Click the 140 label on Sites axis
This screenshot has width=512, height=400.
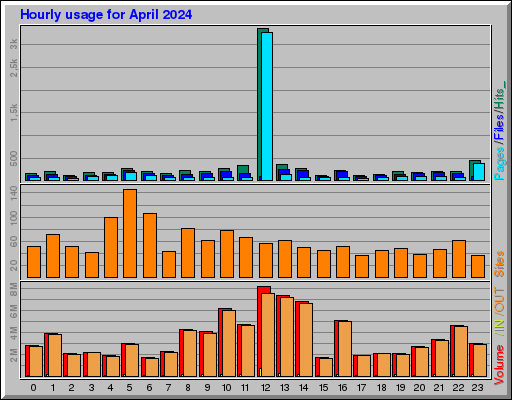click(x=13, y=193)
